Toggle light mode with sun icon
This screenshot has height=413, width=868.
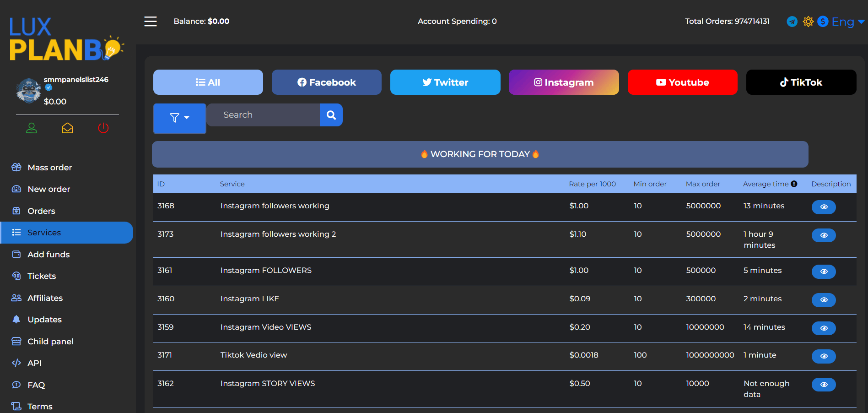tap(808, 22)
